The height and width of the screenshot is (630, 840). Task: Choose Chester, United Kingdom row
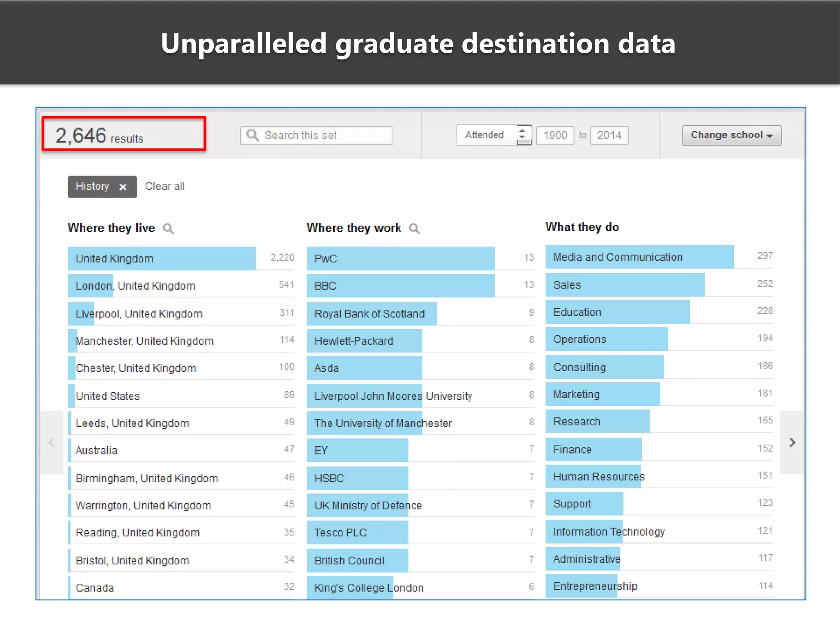[181, 368]
